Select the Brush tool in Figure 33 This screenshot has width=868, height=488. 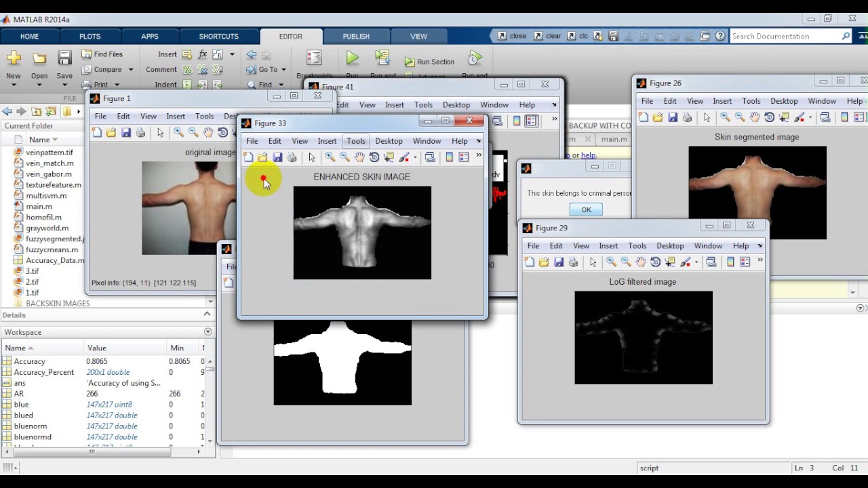point(403,157)
